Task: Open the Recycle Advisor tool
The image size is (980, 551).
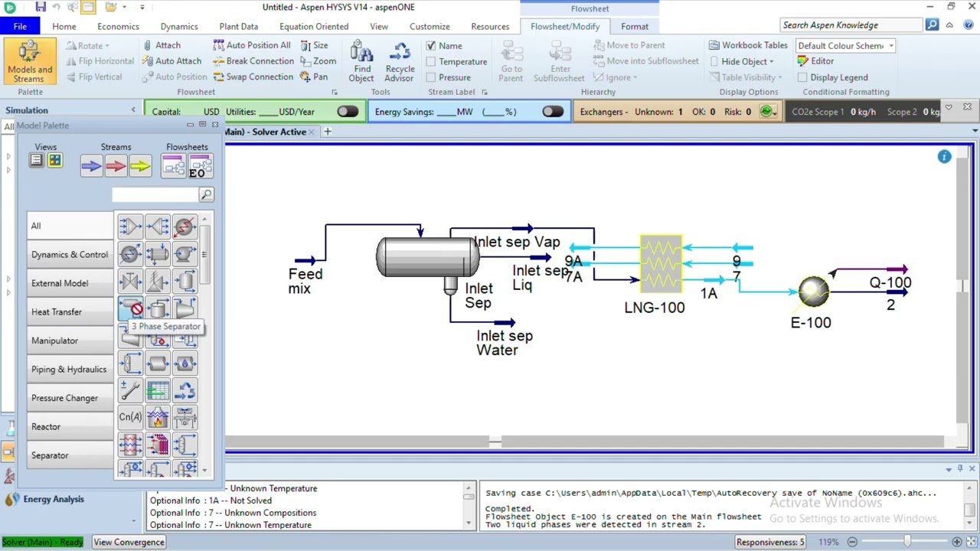Action: [x=400, y=61]
